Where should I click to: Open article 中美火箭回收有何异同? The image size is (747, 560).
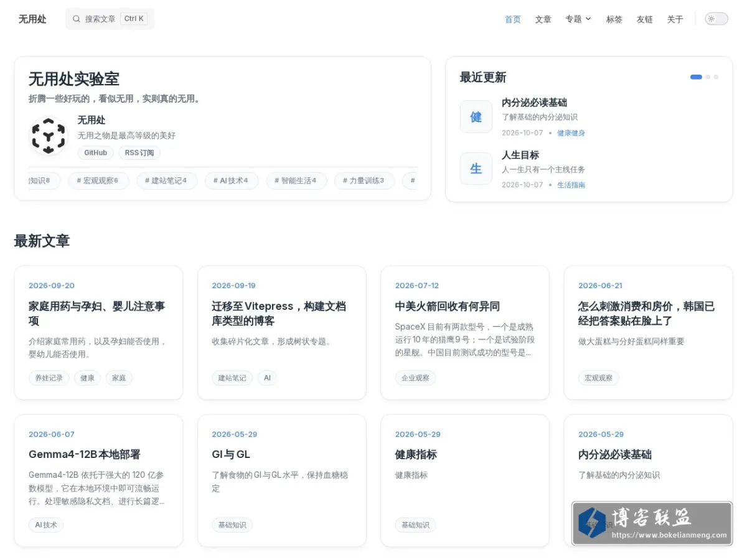(447, 306)
